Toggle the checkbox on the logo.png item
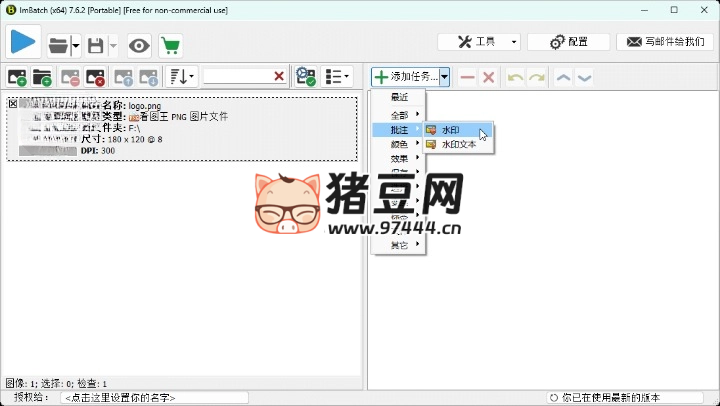 click(13, 104)
